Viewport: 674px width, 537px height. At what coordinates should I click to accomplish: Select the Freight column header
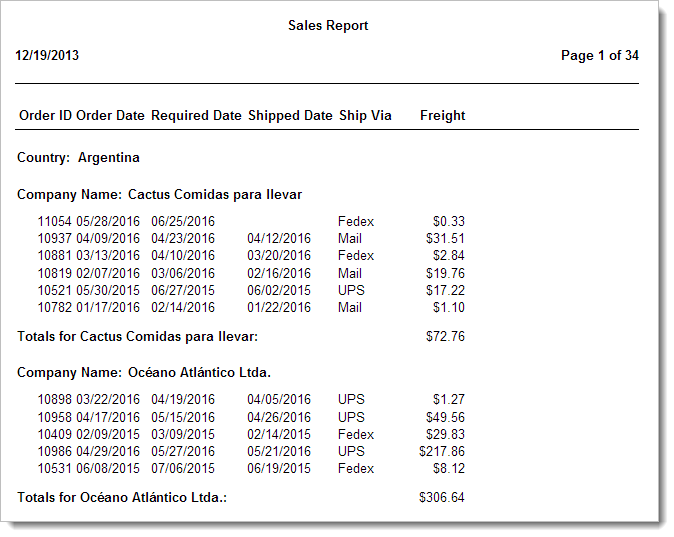tap(442, 115)
